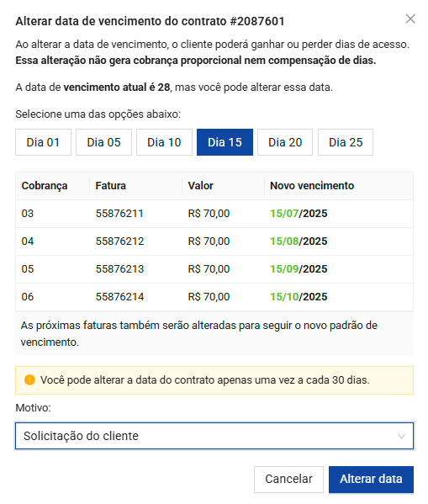Screen dimensions: 428x504
Task: Expand the Motivo chevron arrow
Action: coord(401,436)
